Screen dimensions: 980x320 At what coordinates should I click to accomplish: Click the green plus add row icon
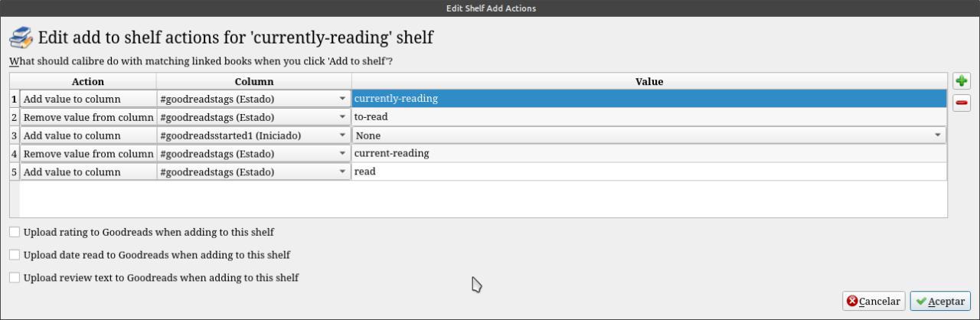click(x=961, y=81)
